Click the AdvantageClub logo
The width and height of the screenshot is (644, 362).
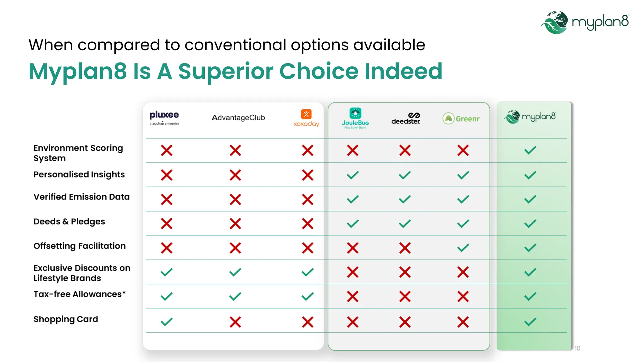pos(238,118)
